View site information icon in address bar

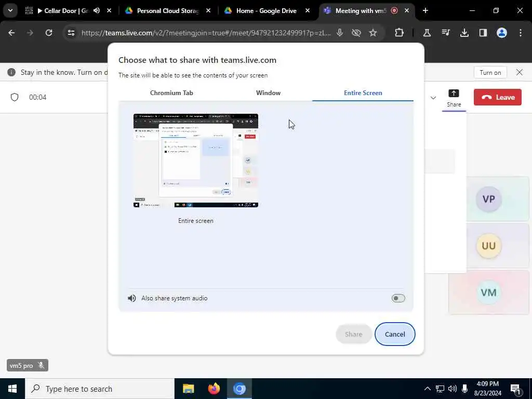pos(71,33)
